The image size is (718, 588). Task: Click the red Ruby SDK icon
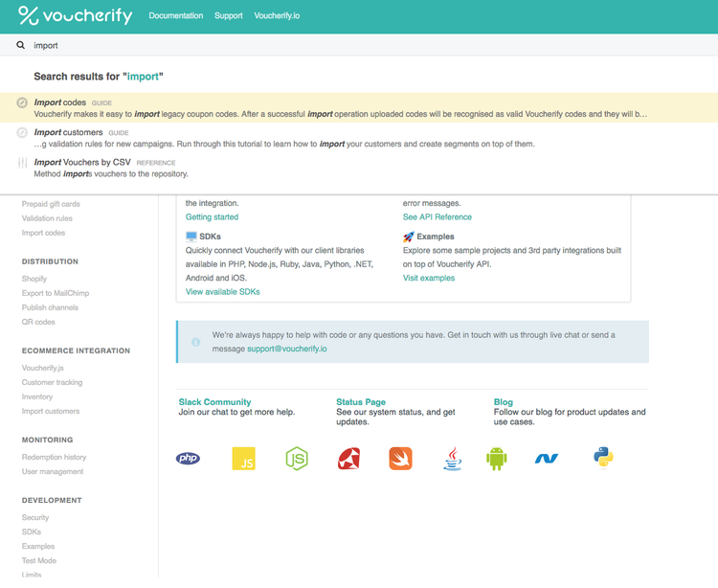[x=348, y=459]
